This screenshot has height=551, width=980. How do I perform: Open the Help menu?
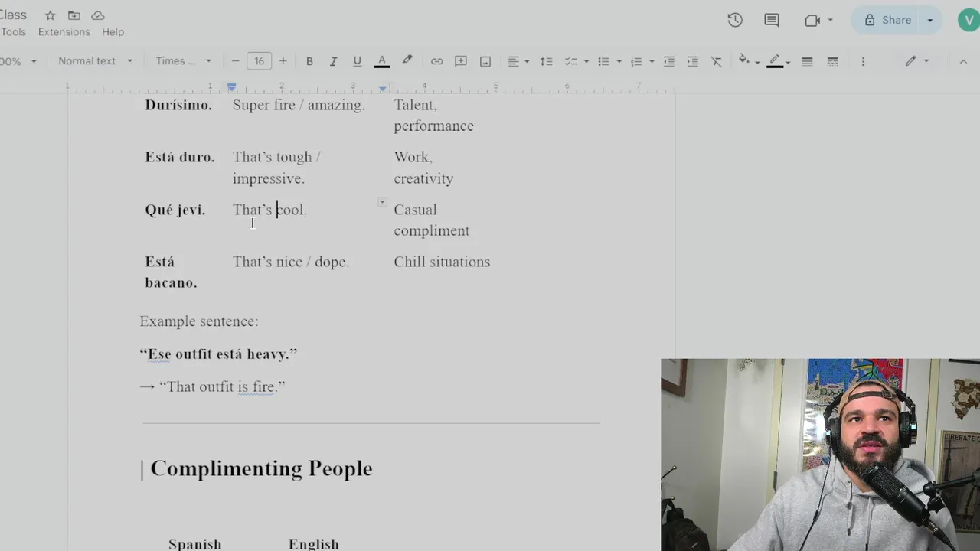pos(113,32)
